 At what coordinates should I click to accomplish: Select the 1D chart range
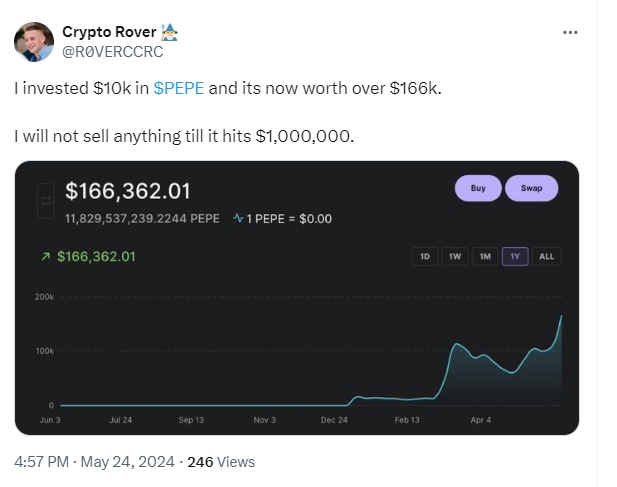[x=425, y=256]
